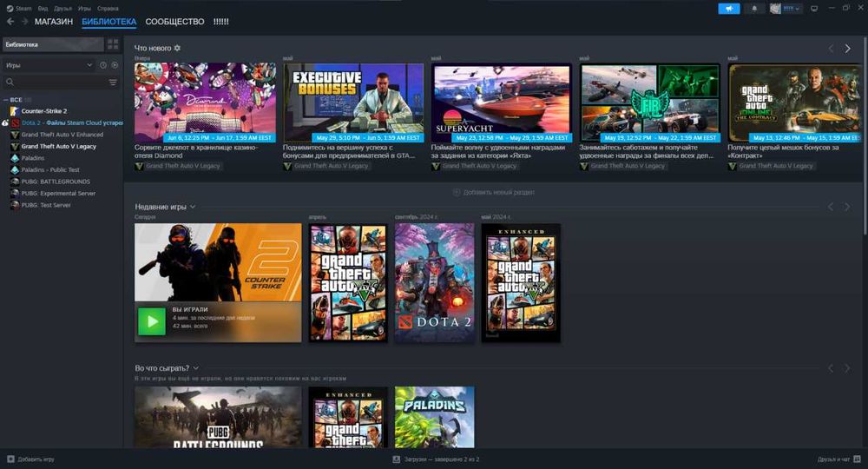868x469 pixels.
Task: Open advanced filter options icon
Action: [113, 82]
